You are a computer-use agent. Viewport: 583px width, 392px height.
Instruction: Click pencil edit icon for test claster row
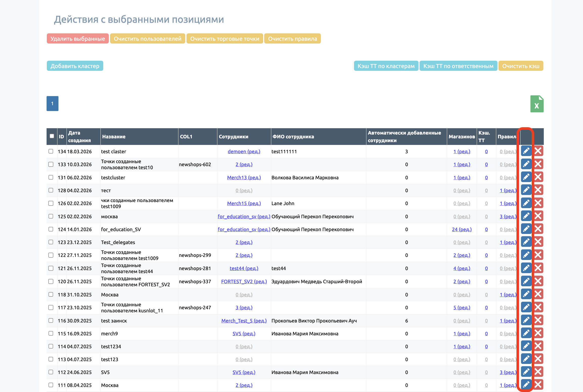(x=526, y=151)
